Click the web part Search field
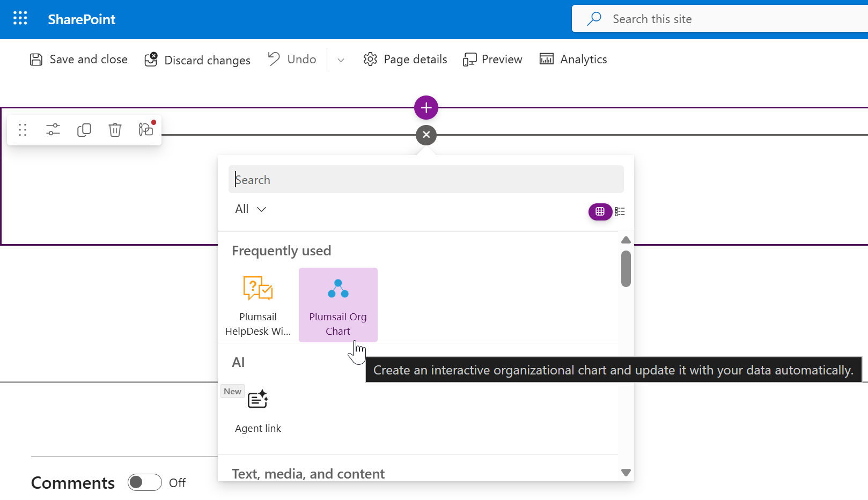 point(426,180)
